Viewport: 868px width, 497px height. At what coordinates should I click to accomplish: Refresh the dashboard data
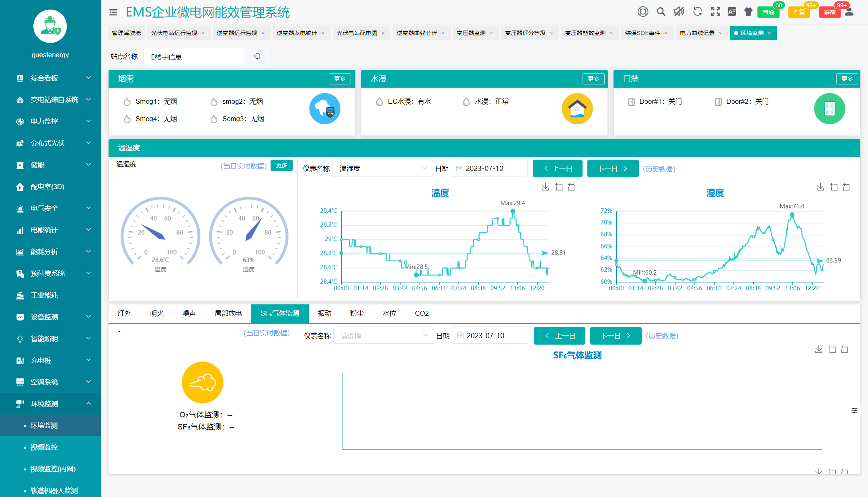[698, 12]
